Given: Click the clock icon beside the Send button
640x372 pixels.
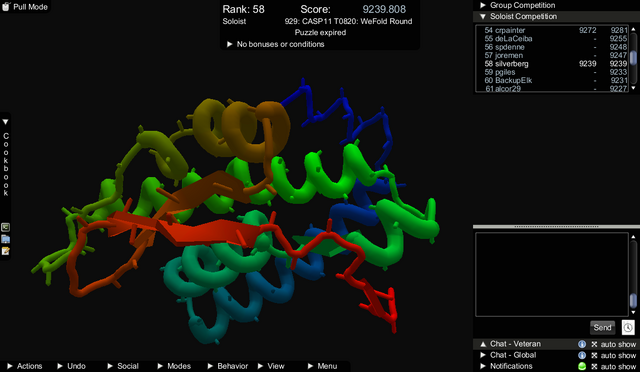Looking at the screenshot, I should (x=628, y=327).
